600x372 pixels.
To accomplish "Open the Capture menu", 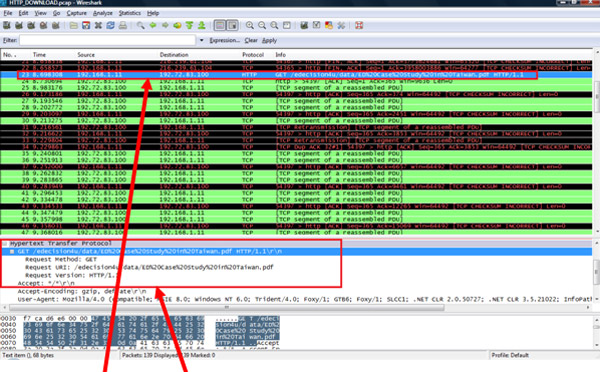I will [77, 13].
